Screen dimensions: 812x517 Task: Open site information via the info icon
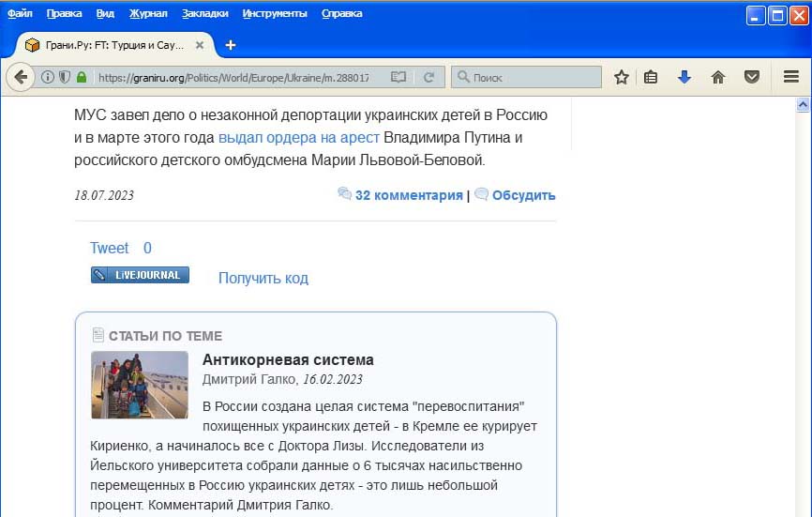coord(48,77)
